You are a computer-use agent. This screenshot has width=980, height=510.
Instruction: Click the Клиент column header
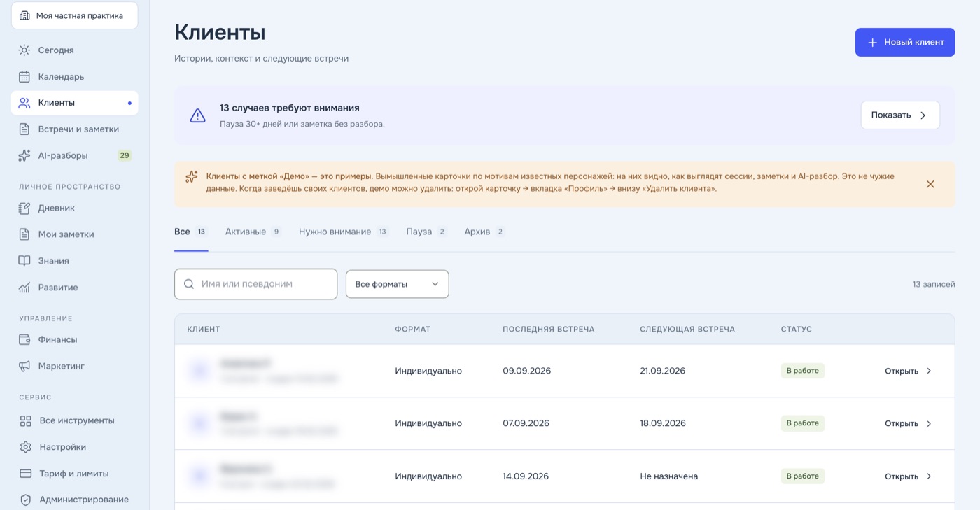tap(204, 329)
